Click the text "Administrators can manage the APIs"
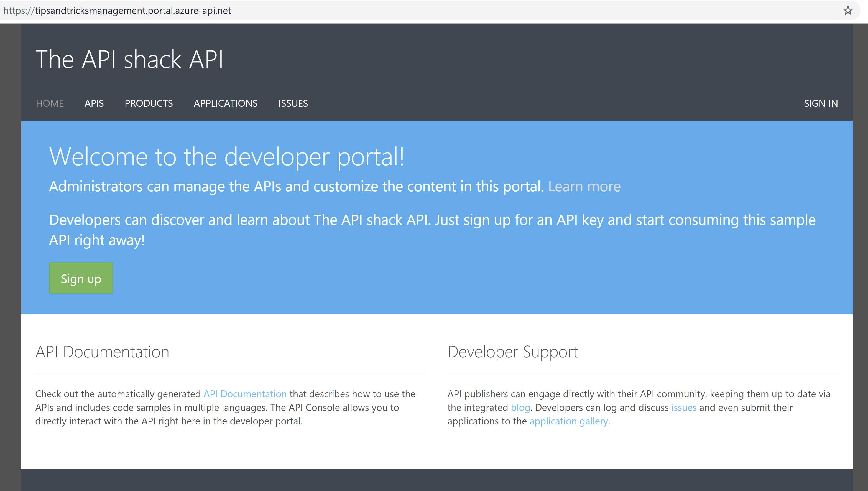Viewport: 868px width, 491px height. [165, 187]
